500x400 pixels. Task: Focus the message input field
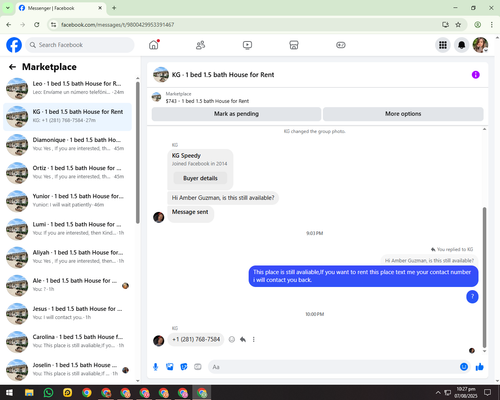click(333, 367)
